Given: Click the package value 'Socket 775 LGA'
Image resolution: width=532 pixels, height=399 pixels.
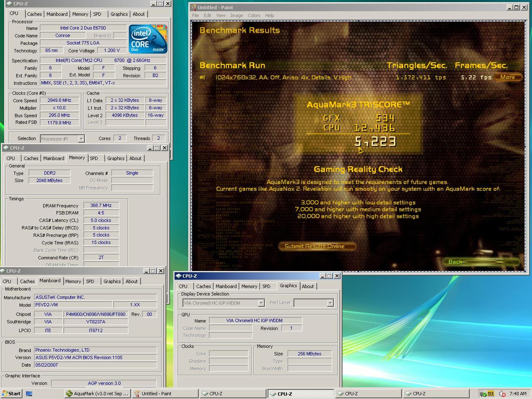Looking at the screenshot, I should (x=83, y=43).
